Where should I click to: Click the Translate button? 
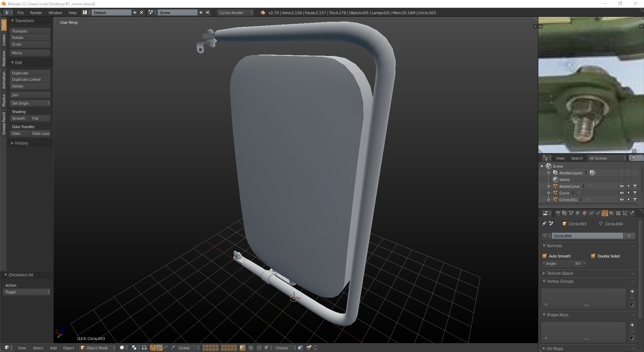(x=30, y=31)
